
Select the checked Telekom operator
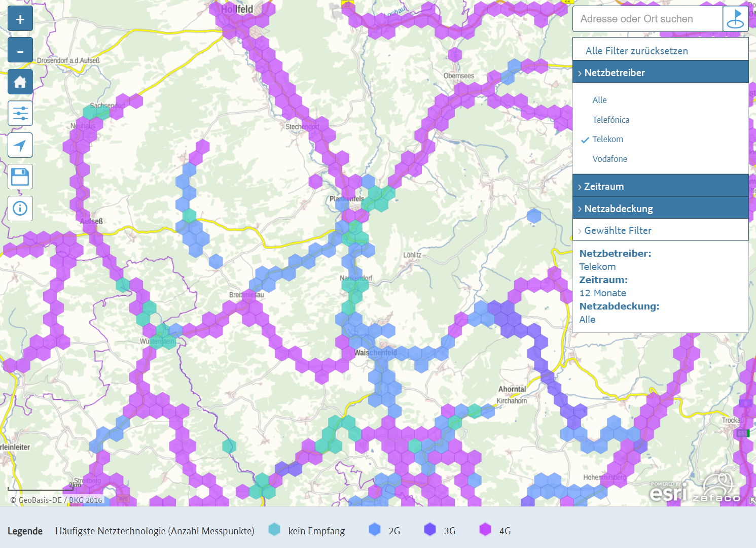607,139
